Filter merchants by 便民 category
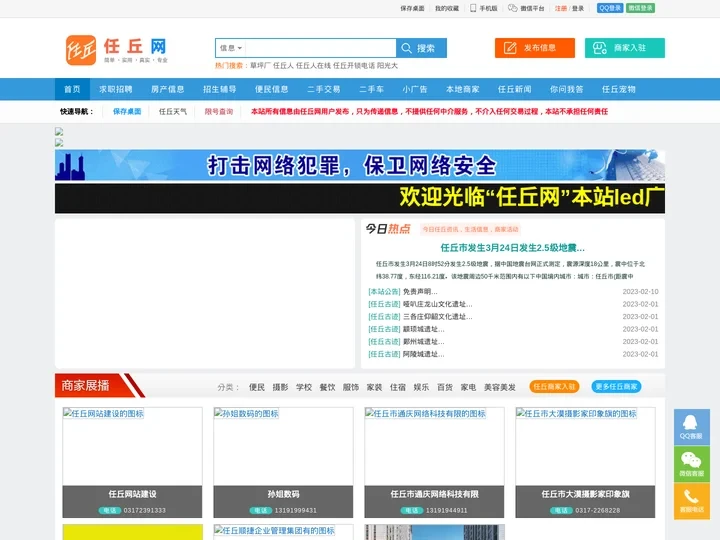Image resolution: width=720 pixels, height=540 pixels. pos(257,387)
